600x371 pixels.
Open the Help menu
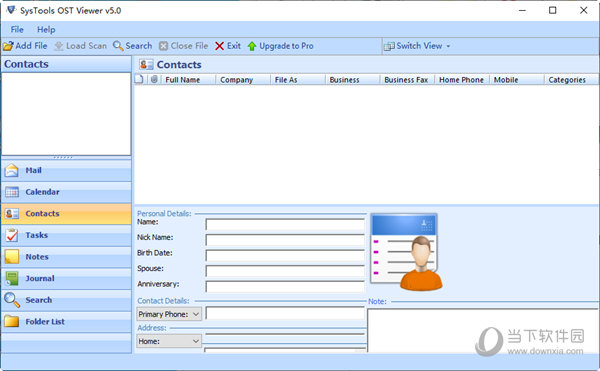pyautogui.click(x=46, y=29)
